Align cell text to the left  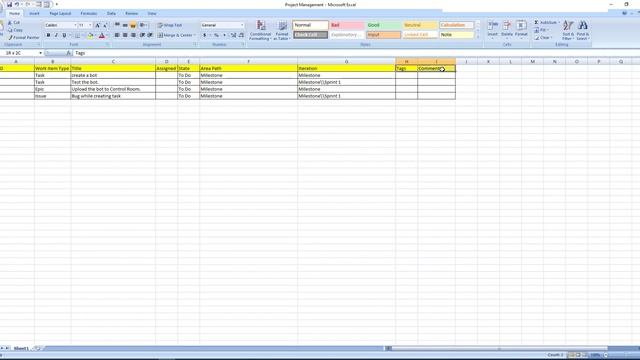click(x=117, y=35)
